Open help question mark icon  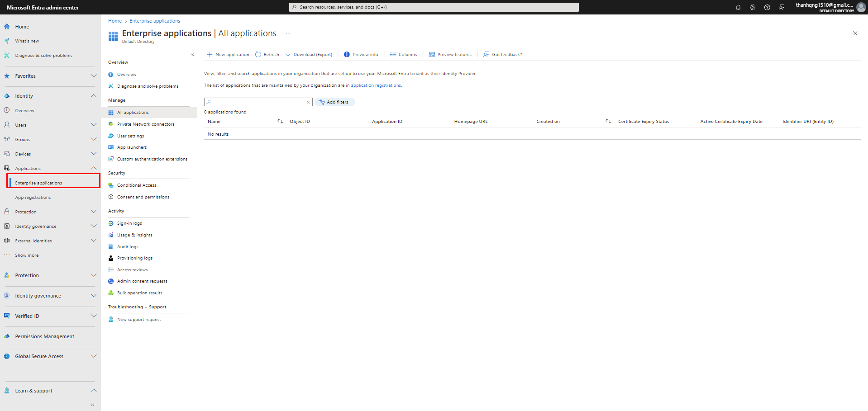tap(767, 7)
